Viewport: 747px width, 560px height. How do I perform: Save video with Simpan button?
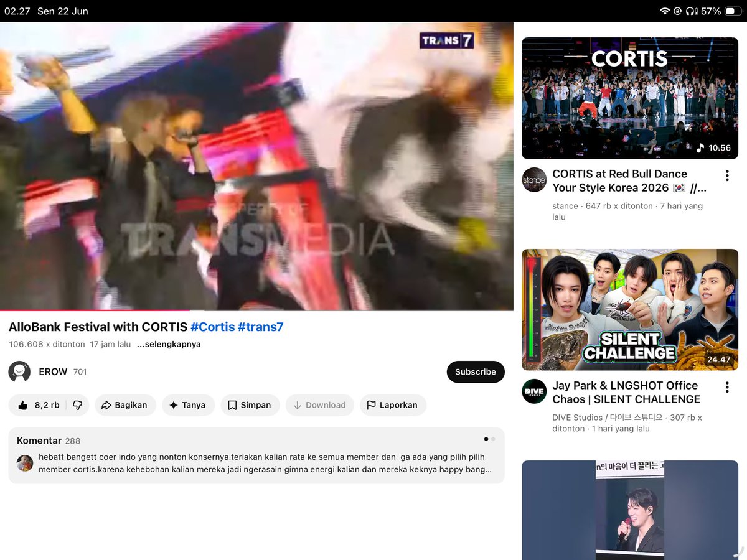250,405
